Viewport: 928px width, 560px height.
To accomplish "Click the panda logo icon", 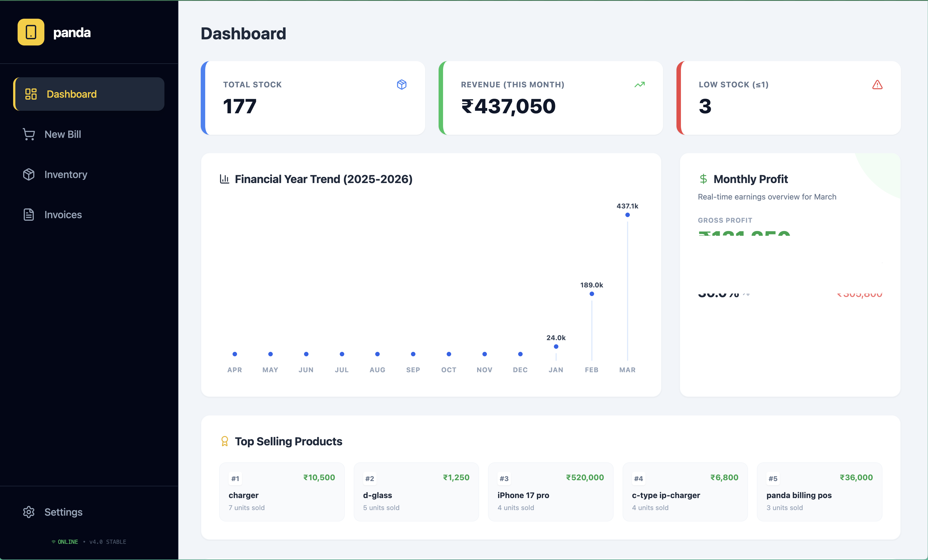I will (30, 32).
